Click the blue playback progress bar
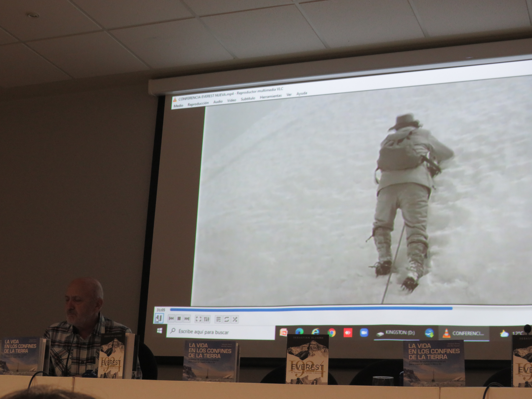The image size is (532, 399). (310, 309)
